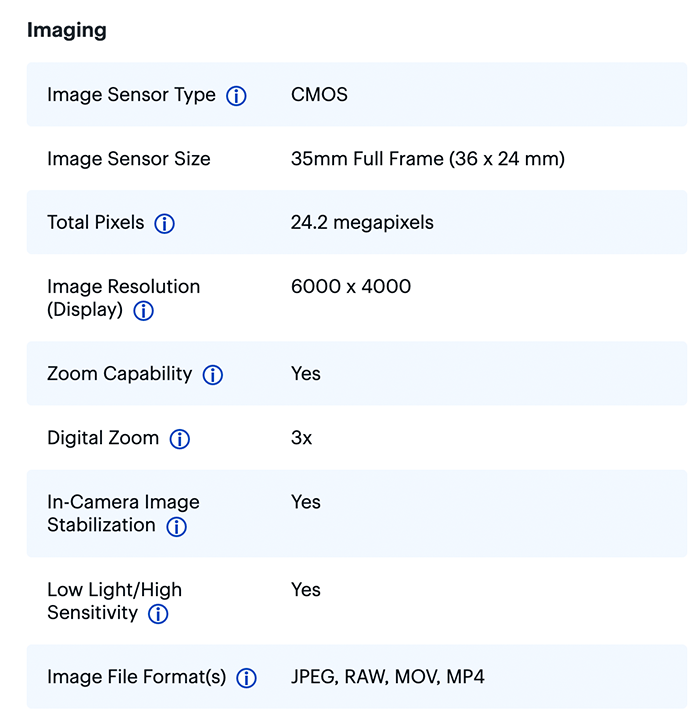Click the Digital Zoom info icon
The image size is (700, 722).
click(x=180, y=439)
